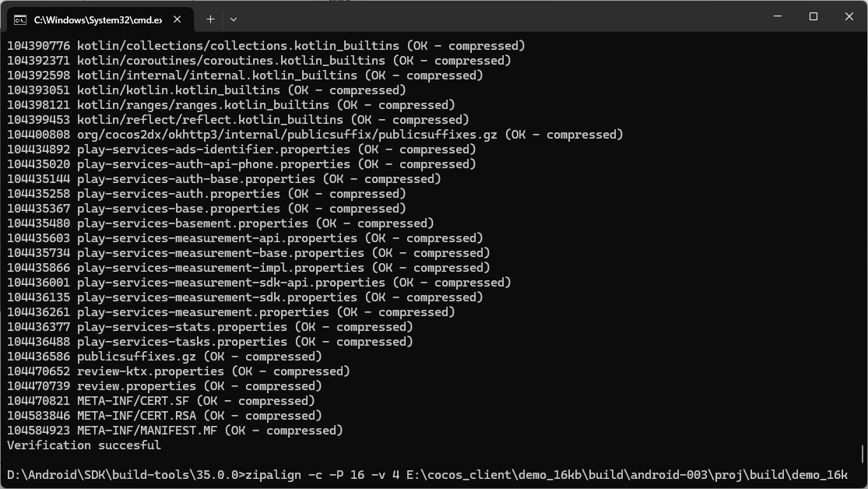The width and height of the screenshot is (868, 489).
Task: Click the vertical scrollbar thumb
Action: [862, 453]
